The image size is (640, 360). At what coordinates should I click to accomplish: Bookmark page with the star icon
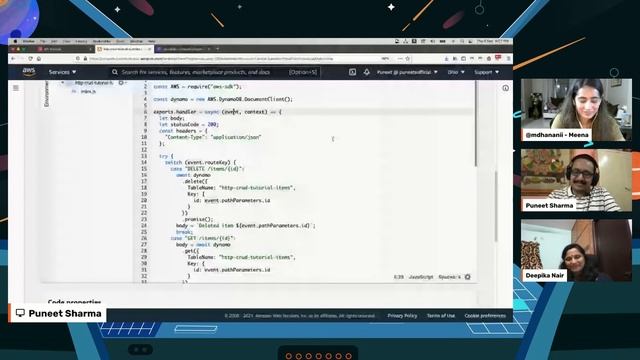tap(407, 59)
